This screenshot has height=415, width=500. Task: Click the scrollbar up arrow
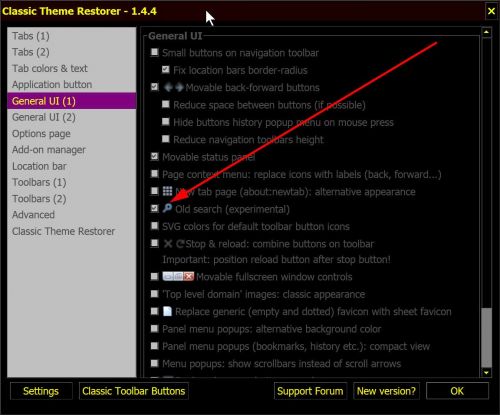pyautogui.click(x=486, y=32)
